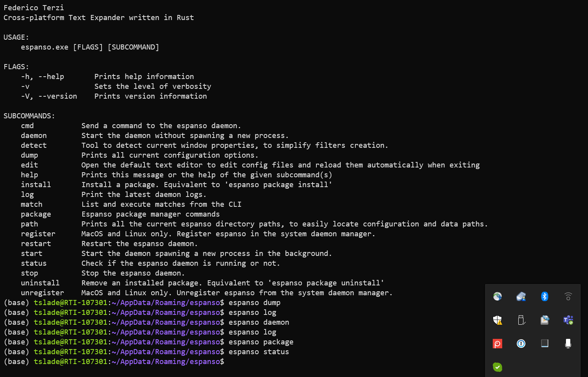The height and width of the screenshot is (377, 588).
Task: Open Bluetooth options from the tray icon
Action: point(545,296)
